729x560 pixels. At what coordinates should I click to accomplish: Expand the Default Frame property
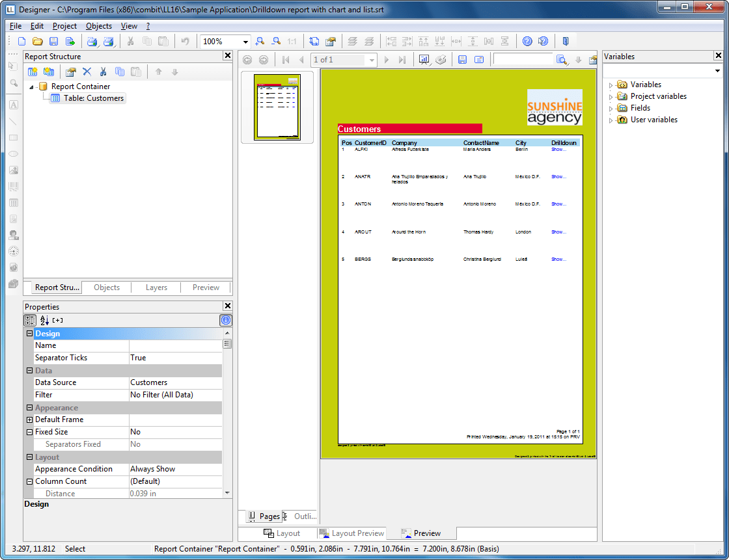(x=29, y=420)
